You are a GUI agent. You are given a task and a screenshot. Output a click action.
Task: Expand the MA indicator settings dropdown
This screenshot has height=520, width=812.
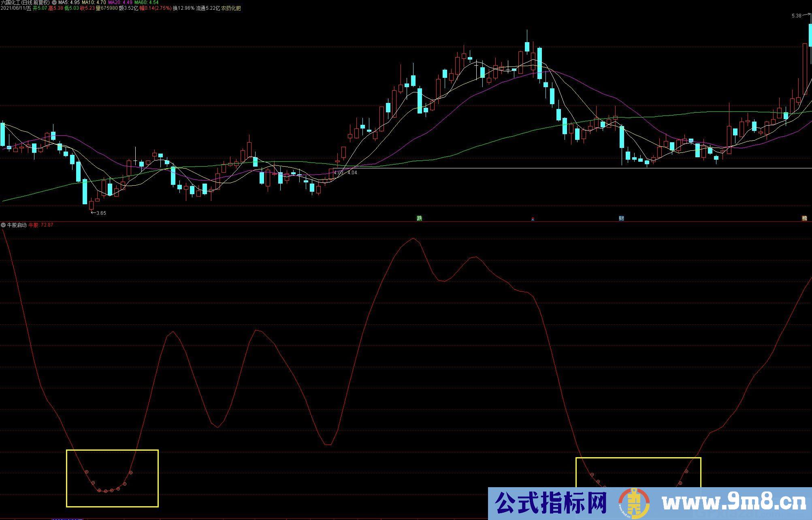(x=55, y=2)
